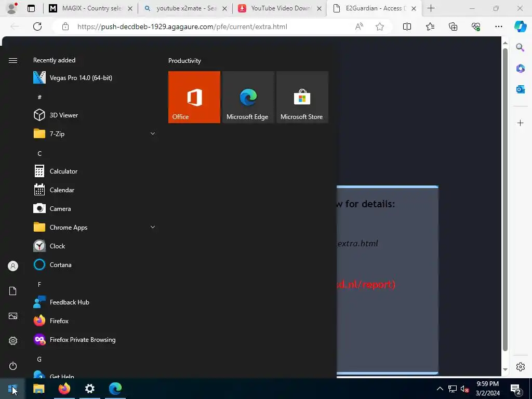Open the Copilot sidebar
Image resolution: width=532 pixels, height=399 pixels.
521,26
